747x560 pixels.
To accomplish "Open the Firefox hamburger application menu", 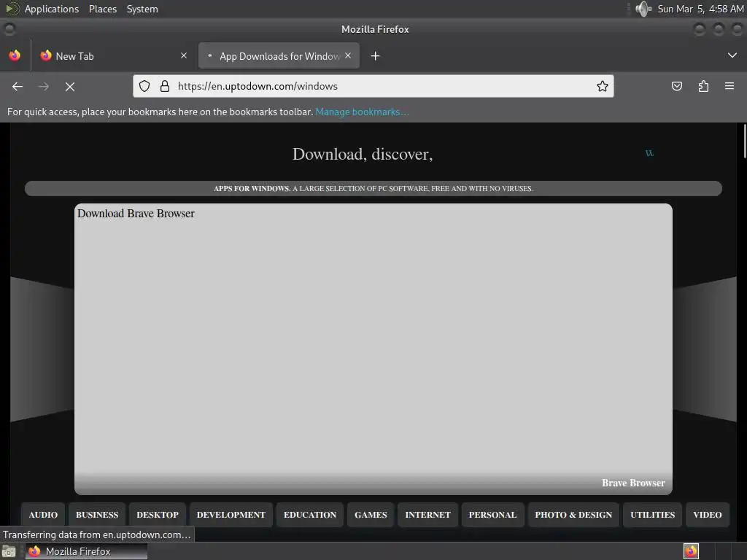I will pyautogui.click(x=729, y=86).
